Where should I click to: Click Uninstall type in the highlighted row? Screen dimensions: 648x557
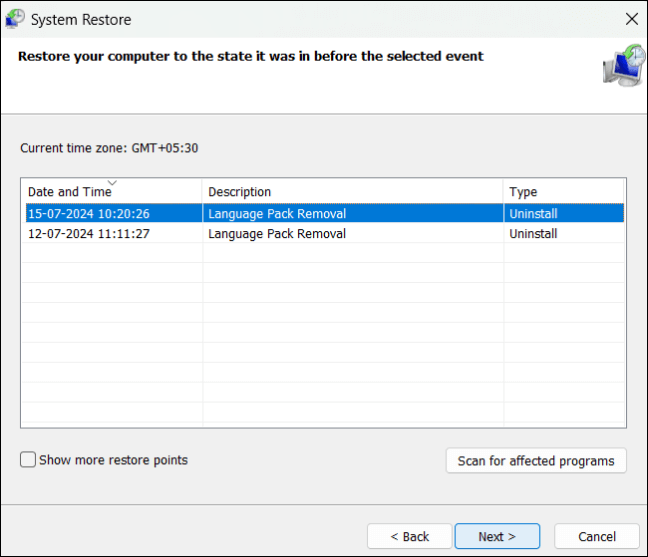point(533,213)
